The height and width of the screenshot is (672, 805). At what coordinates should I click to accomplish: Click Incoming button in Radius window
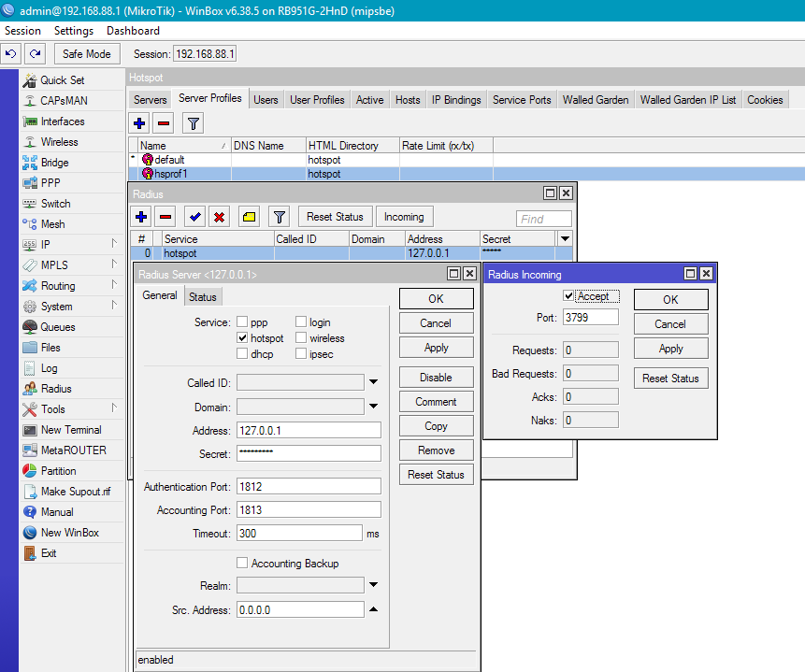(x=404, y=217)
